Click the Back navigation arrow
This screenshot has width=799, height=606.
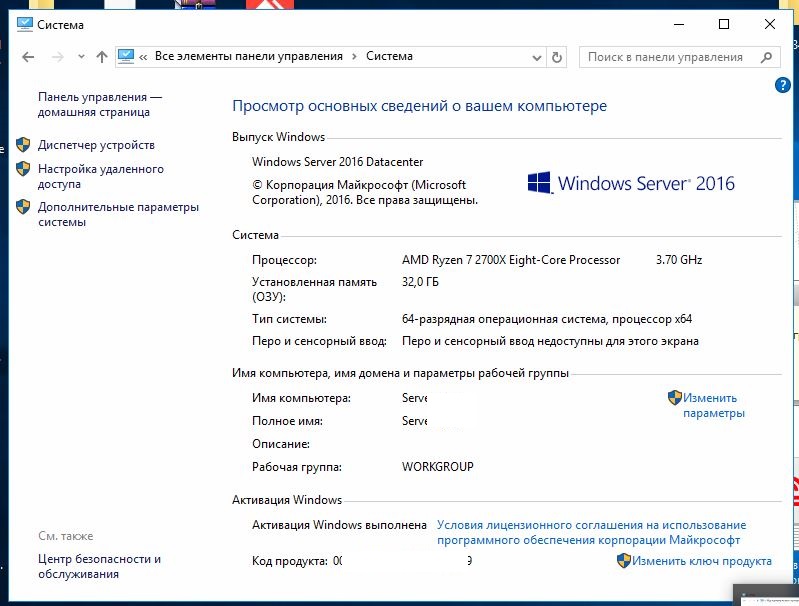tap(28, 57)
